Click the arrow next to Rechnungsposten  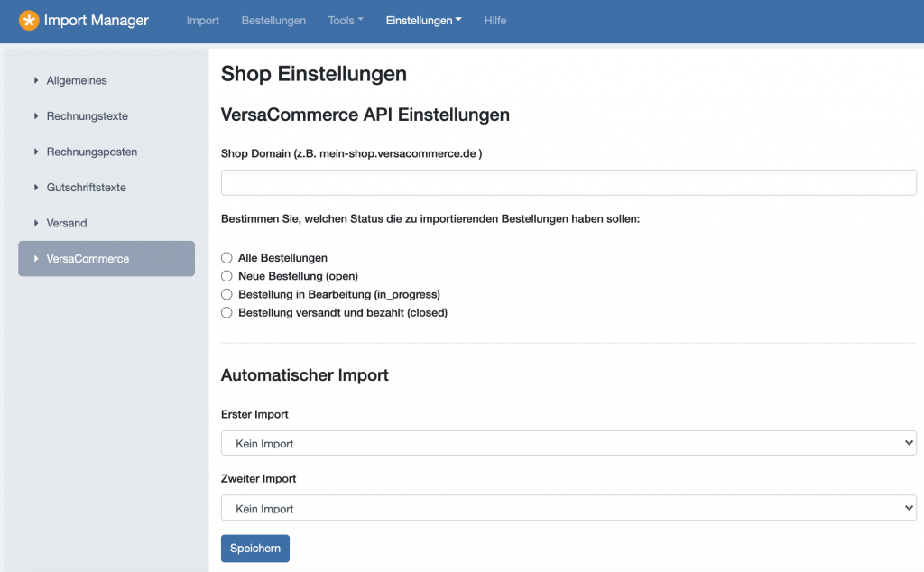click(x=36, y=152)
